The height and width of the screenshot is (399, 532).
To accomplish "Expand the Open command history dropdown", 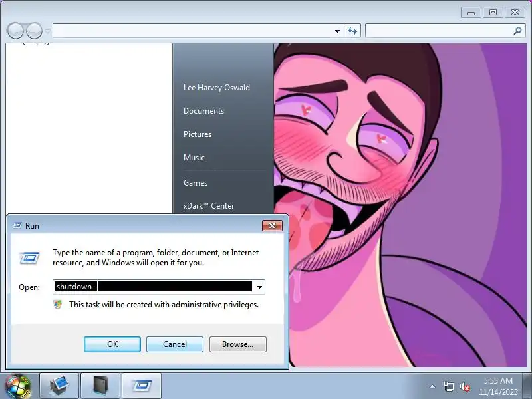I will click(259, 287).
